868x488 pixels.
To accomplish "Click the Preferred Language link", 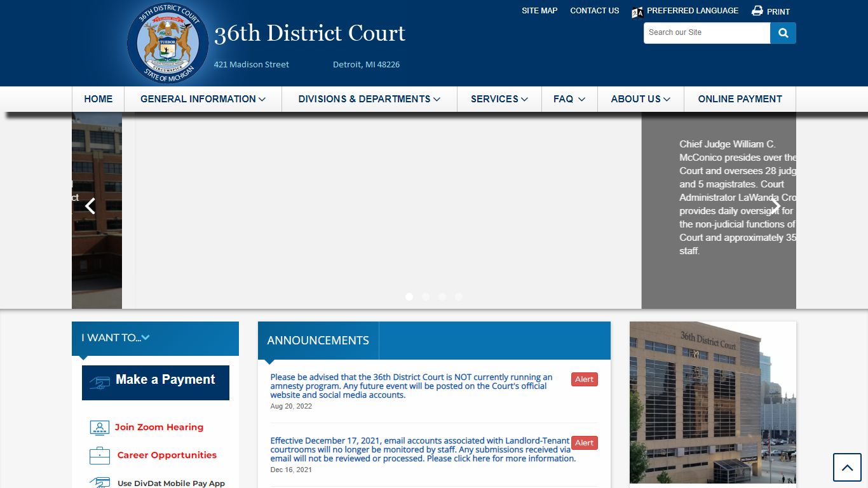I will (x=693, y=11).
